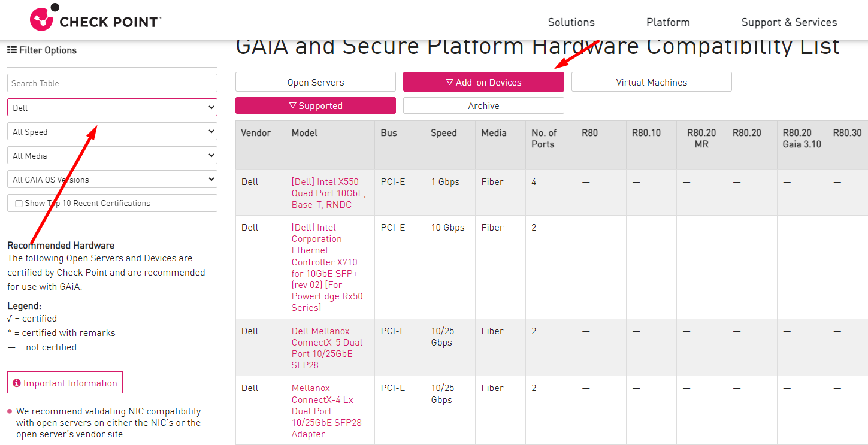Open the Platform menu

[x=668, y=22]
